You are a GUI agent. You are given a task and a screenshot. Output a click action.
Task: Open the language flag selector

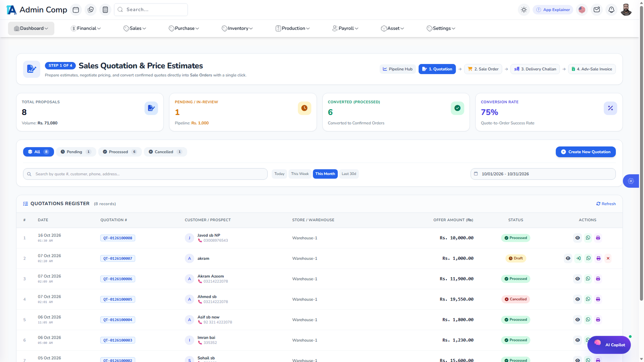582,10
